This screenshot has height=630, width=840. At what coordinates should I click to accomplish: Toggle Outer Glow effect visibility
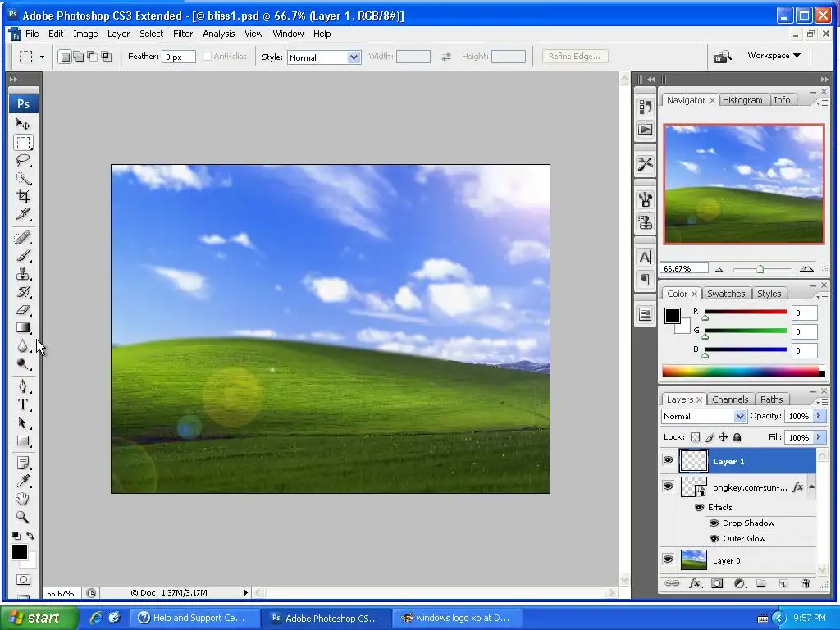coord(714,538)
